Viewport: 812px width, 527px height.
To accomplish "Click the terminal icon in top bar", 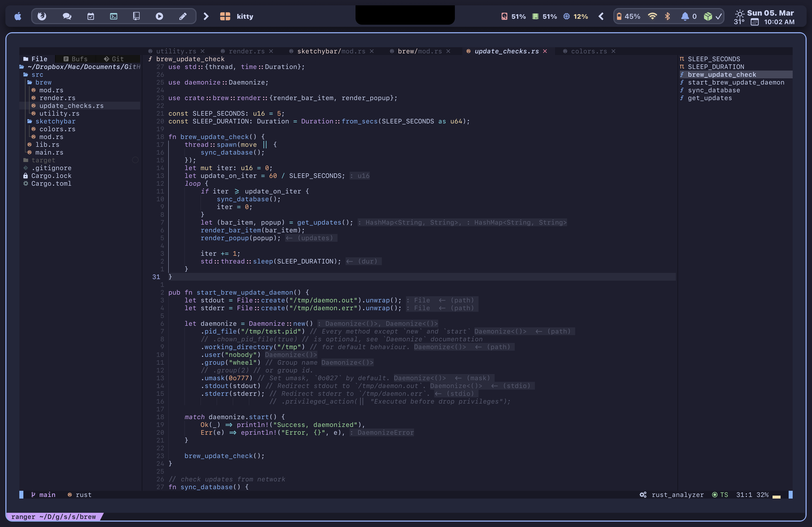I will pos(114,16).
